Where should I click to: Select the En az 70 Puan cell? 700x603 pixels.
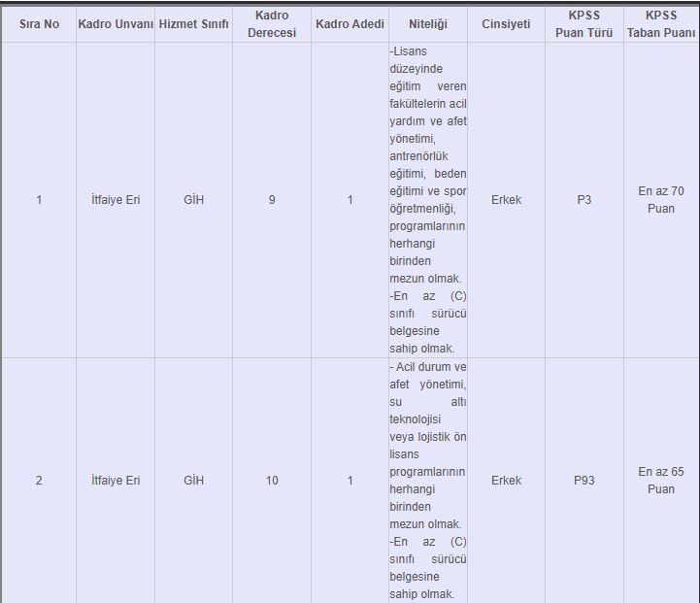coord(660,200)
